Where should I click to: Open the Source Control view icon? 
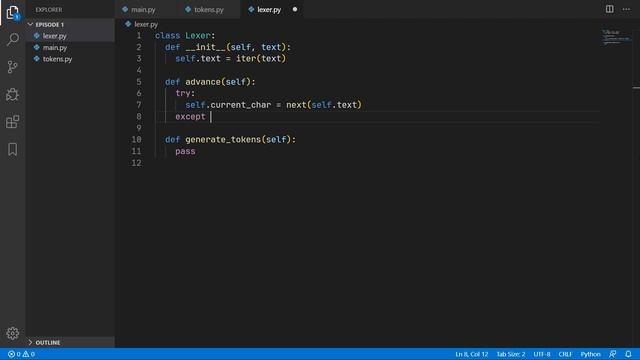[x=13, y=67]
